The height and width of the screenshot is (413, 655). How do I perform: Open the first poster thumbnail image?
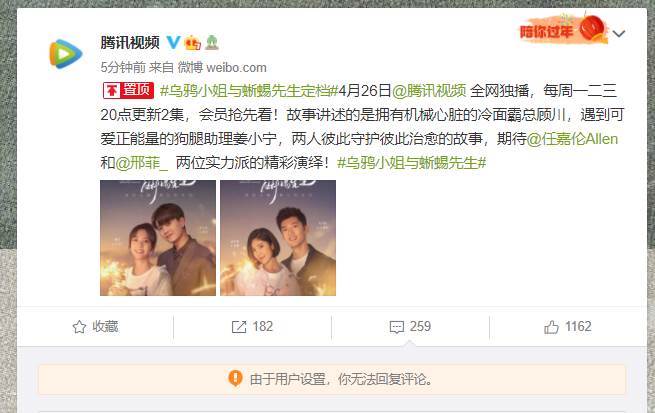tap(158, 238)
